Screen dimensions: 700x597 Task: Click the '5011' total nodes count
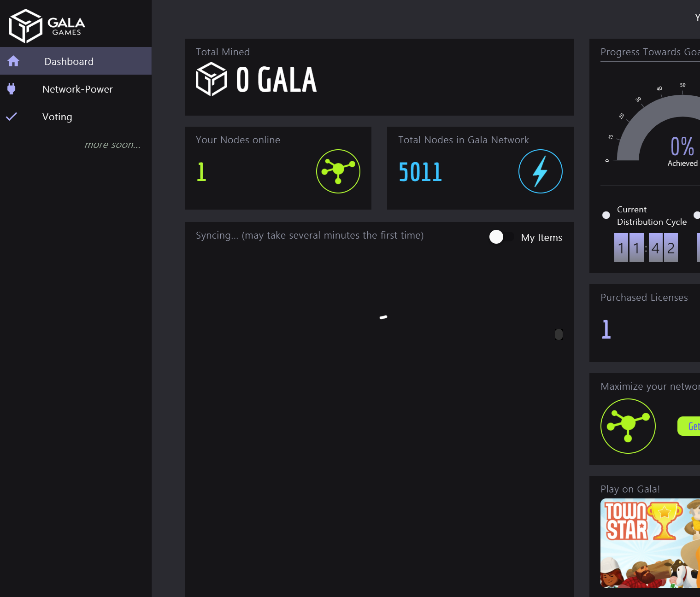pos(420,172)
